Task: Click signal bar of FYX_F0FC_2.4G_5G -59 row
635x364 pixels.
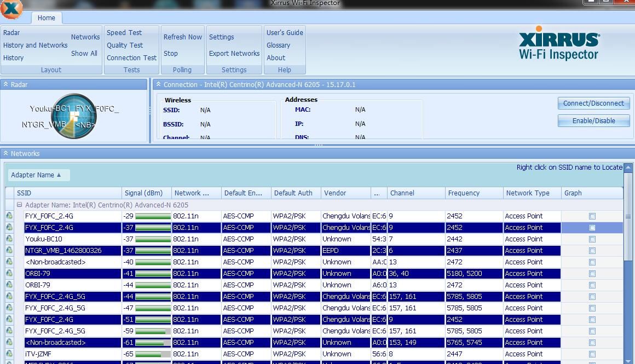Action: click(153, 331)
